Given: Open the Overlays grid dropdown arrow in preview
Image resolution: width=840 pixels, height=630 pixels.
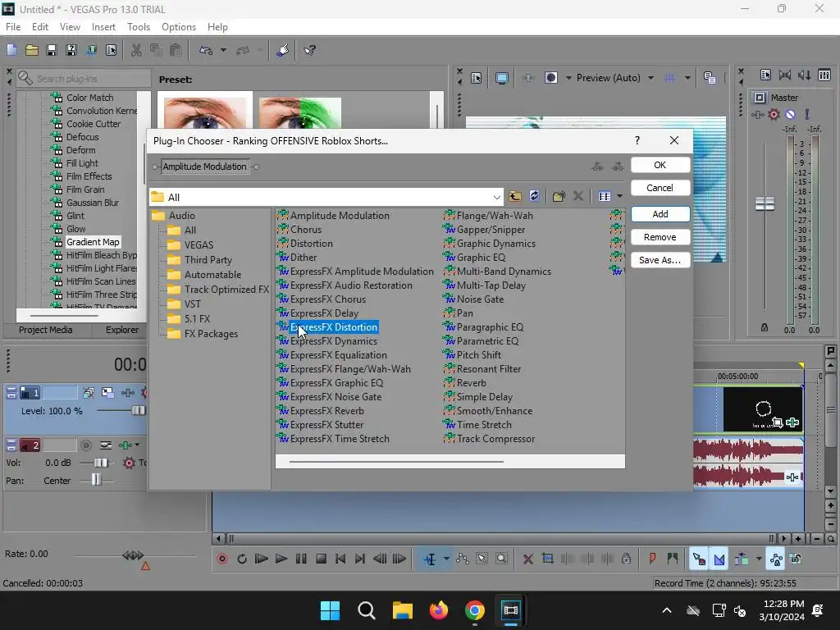Looking at the screenshot, I should [x=687, y=78].
